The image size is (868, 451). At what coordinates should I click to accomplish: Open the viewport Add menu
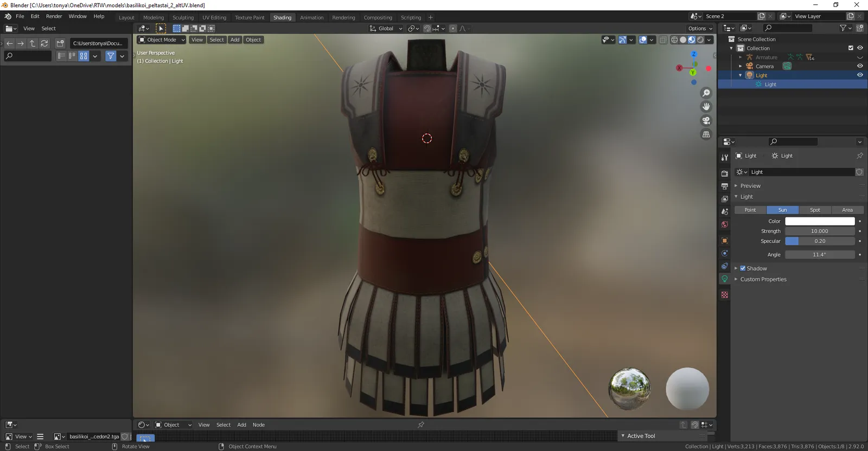(x=235, y=40)
